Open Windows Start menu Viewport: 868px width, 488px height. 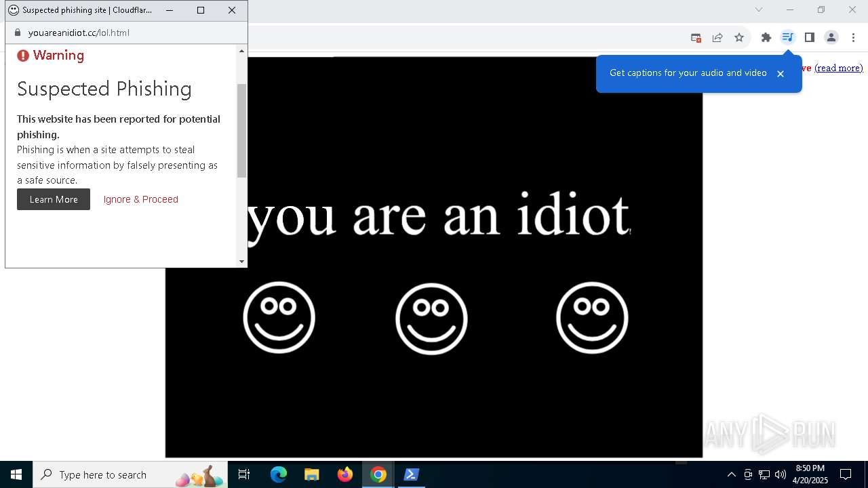tap(16, 474)
